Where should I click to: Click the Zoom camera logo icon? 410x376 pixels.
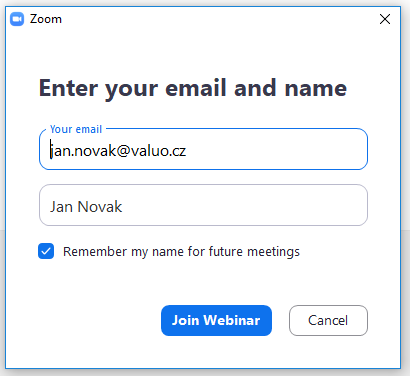pos(17,19)
